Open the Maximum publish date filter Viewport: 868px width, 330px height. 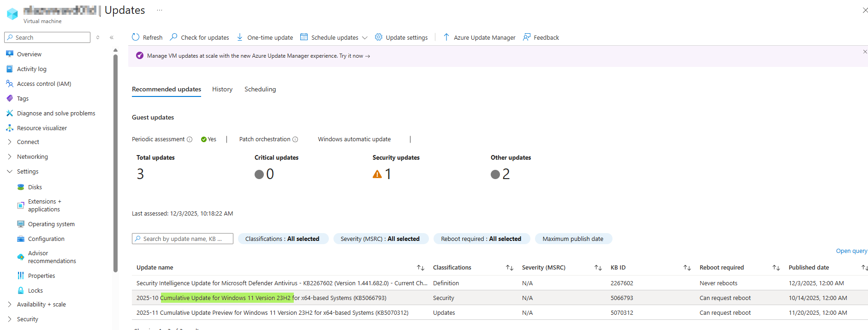[x=573, y=239]
